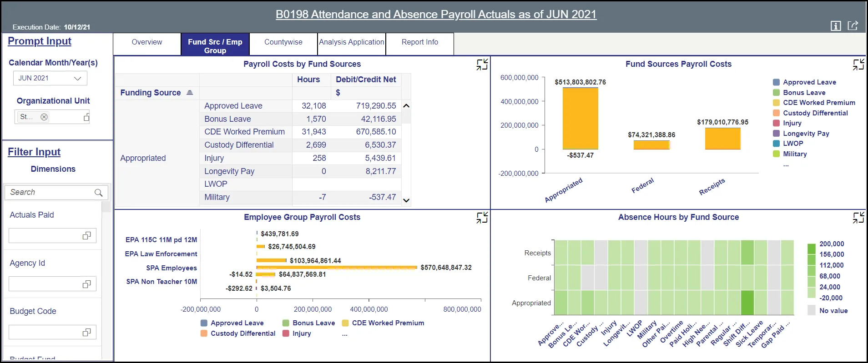Click the information icon in header
The height and width of the screenshot is (363, 868).
point(835,26)
